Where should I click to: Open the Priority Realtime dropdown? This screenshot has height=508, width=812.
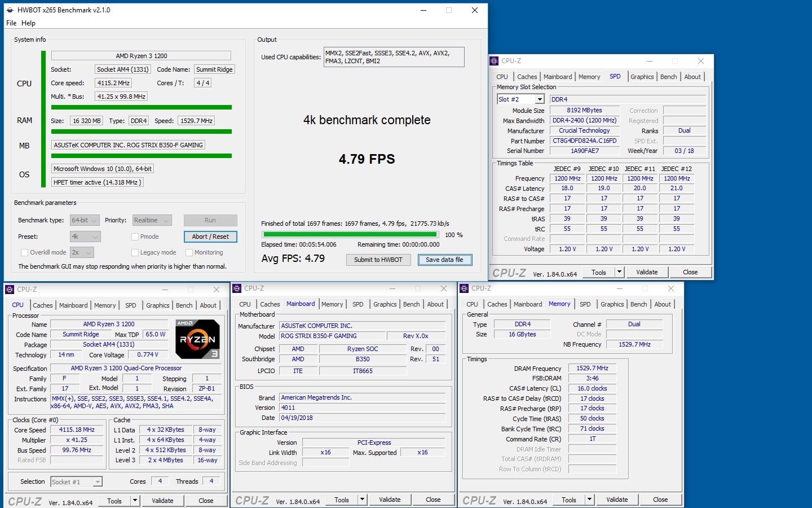152,220
